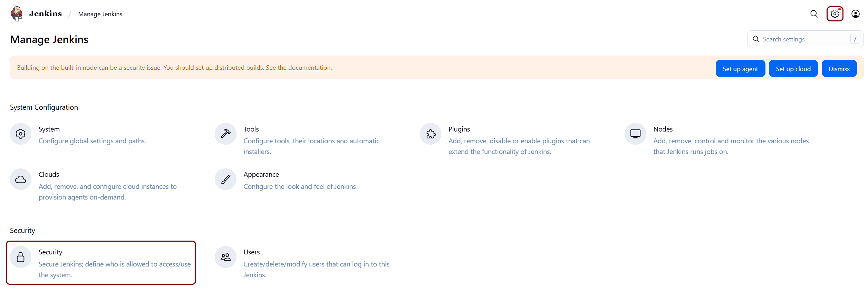
Task: Open the user account profile icon
Action: [855, 14]
